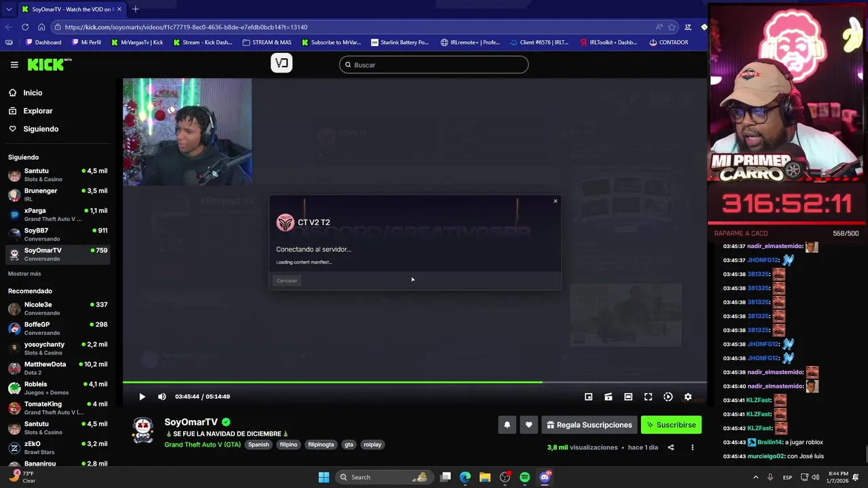Open SoyBB7 channel in sidebar
The image size is (868, 488).
58,235
